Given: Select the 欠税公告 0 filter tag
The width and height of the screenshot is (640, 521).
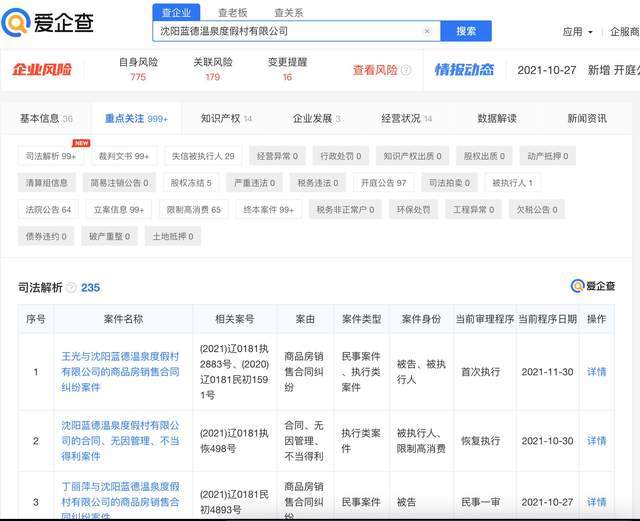Looking at the screenshot, I should point(537,209).
